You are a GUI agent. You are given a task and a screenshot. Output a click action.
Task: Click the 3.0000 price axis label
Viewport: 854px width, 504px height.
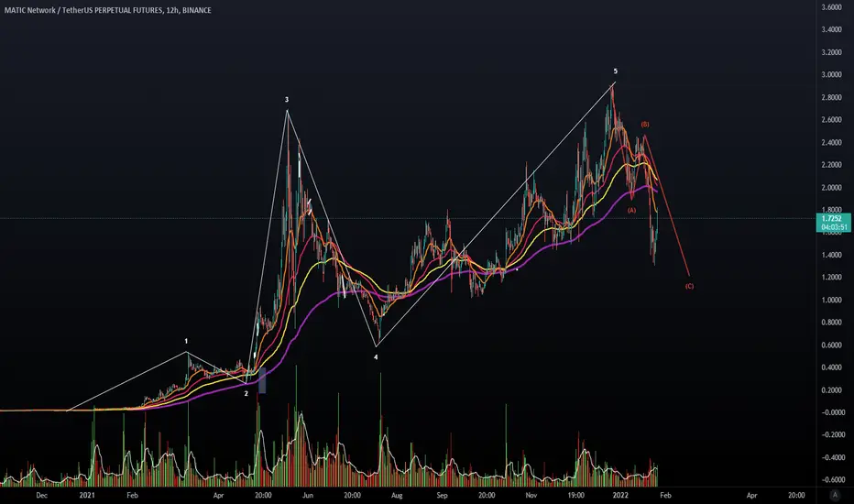(x=831, y=75)
